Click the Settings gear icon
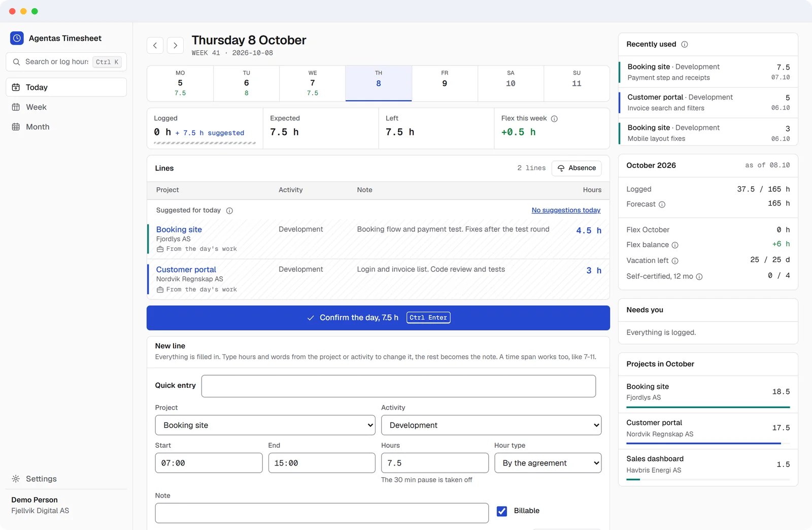The width and height of the screenshot is (812, 530). 16,479
